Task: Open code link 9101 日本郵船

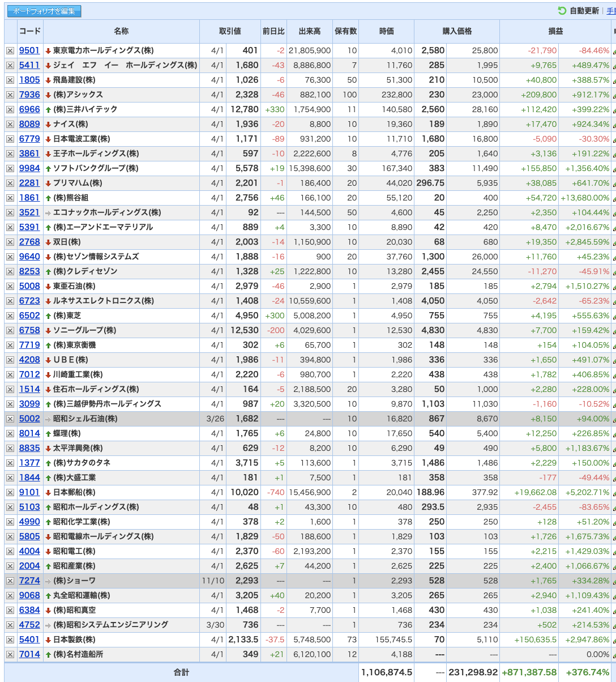Action: coord(29,492)
